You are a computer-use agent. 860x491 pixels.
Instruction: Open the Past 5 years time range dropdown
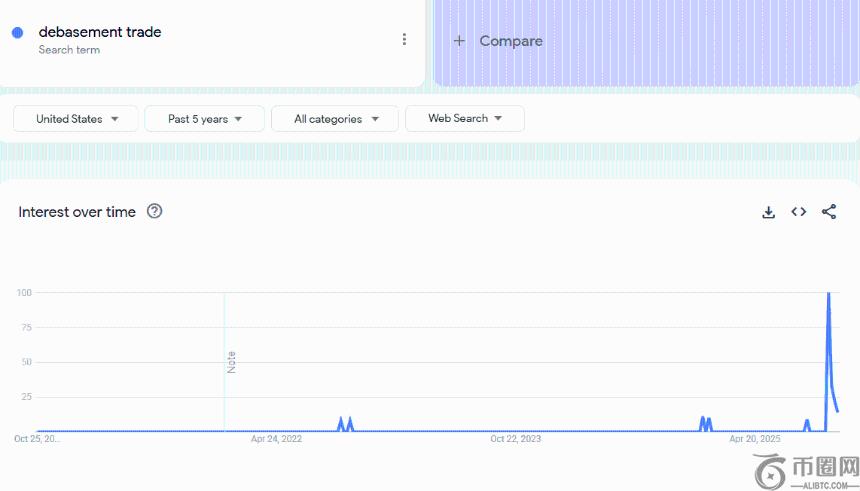tap(204, 119)
